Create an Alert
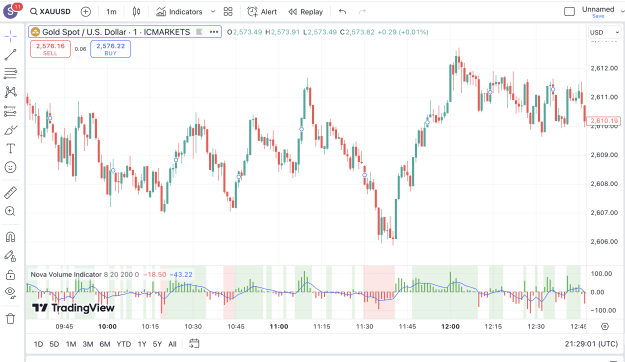The height and width of the screenshot is (362, 625). pos(262,12)
